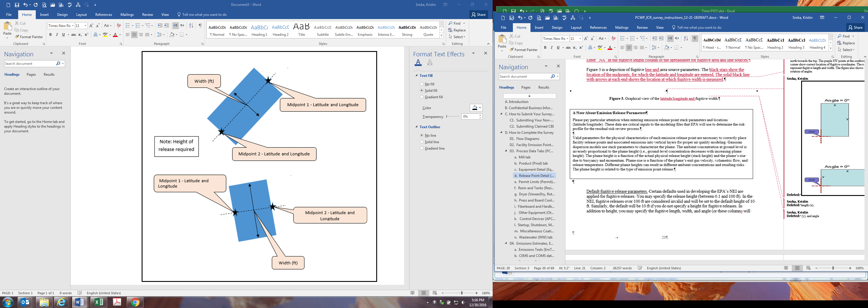This screenshot has height=308, width=868.
Task: Click Show/Hide paragraph marks in Document3 ribbon
Action: [x=200, y=26]
